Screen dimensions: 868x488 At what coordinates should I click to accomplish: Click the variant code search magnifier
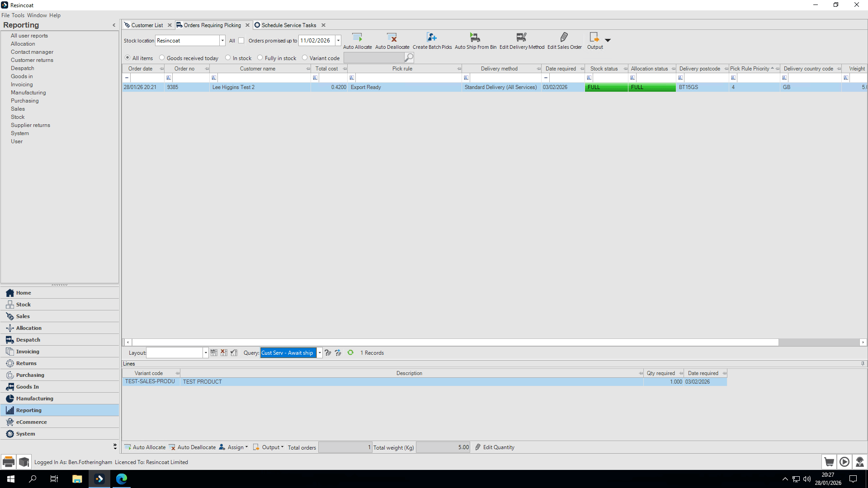click(x=409, y=58)
